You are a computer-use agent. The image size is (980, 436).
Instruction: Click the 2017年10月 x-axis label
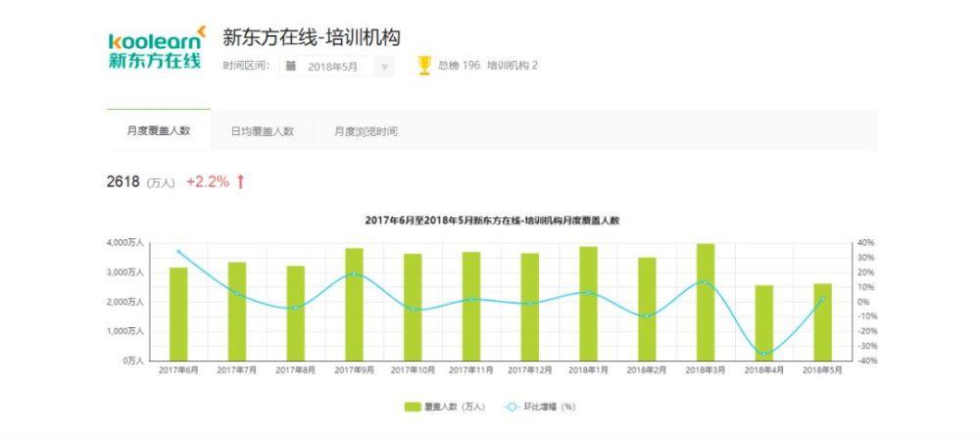pos(413,370)
